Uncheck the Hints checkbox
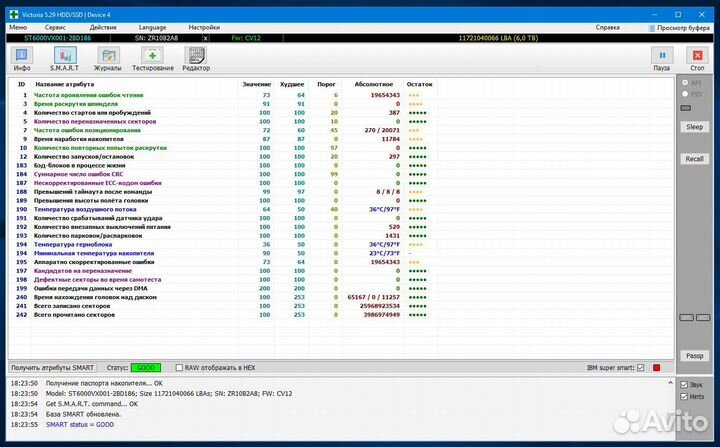720x447 pixels. (684, 397)
